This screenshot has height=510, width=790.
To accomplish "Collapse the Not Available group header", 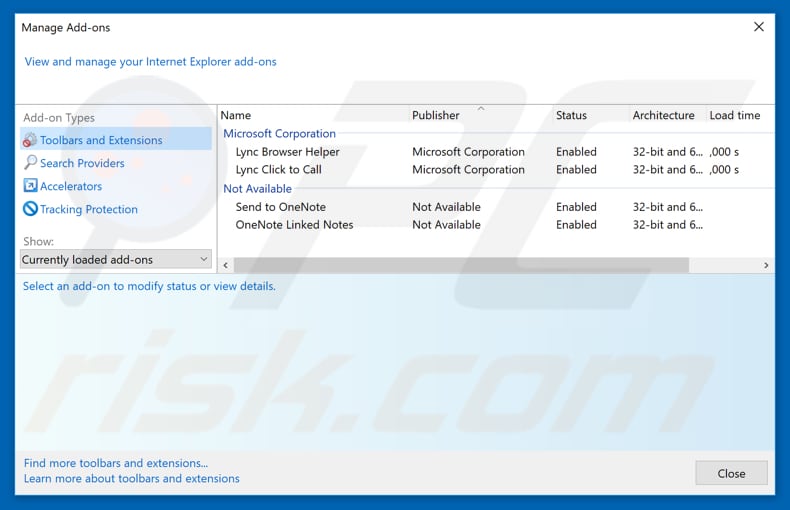I will 257,188.
